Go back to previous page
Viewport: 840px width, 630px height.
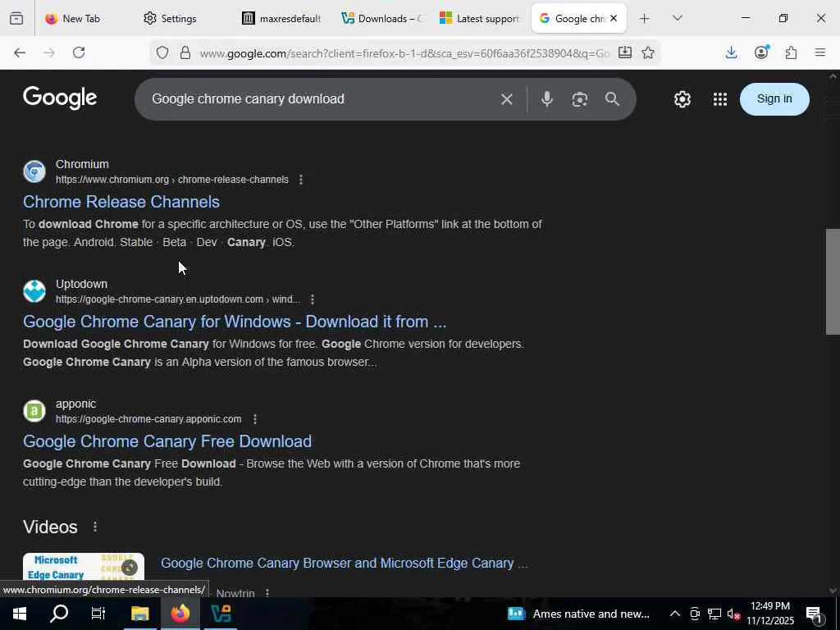point(20,52)
